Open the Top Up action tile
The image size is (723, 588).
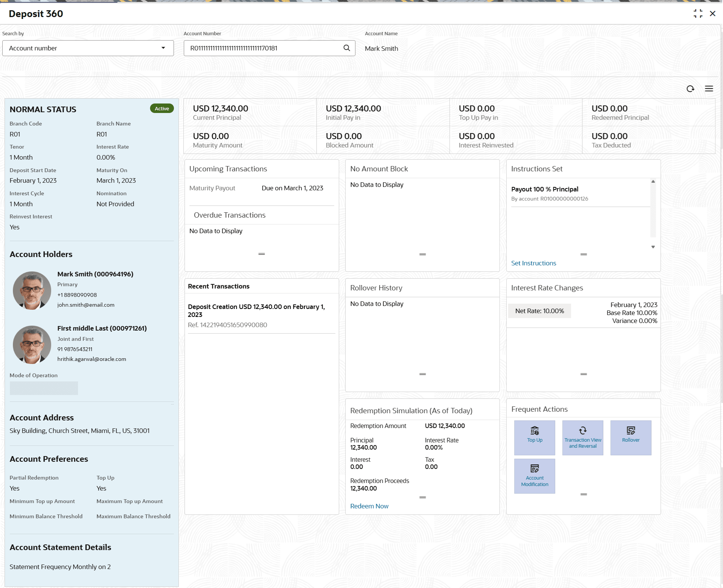(x=534, y=437)
